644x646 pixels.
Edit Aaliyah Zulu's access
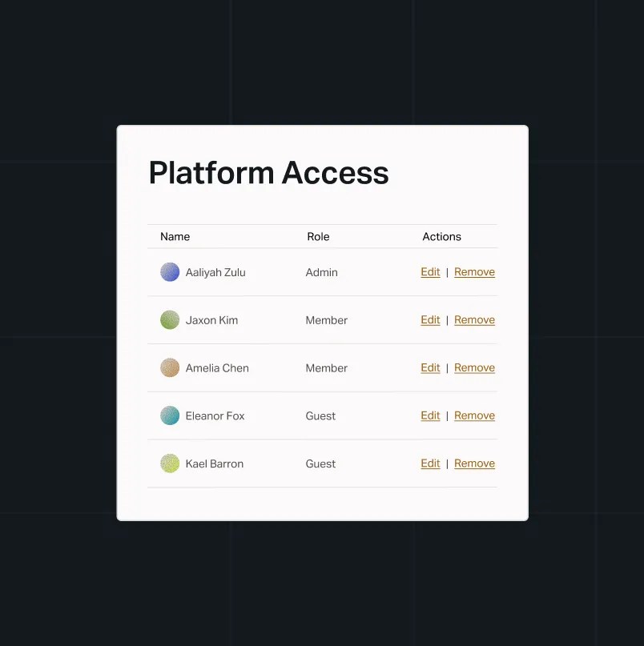(430, 272)
